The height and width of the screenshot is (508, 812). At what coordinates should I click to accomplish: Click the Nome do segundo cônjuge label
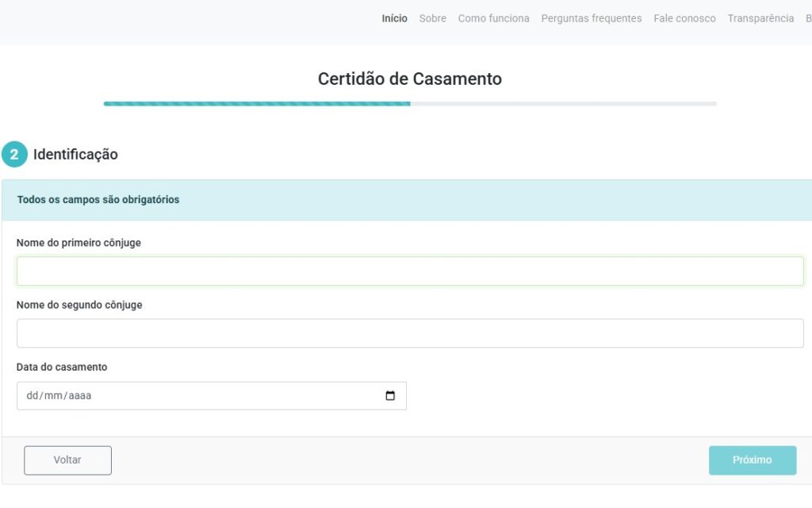[79, 305]
